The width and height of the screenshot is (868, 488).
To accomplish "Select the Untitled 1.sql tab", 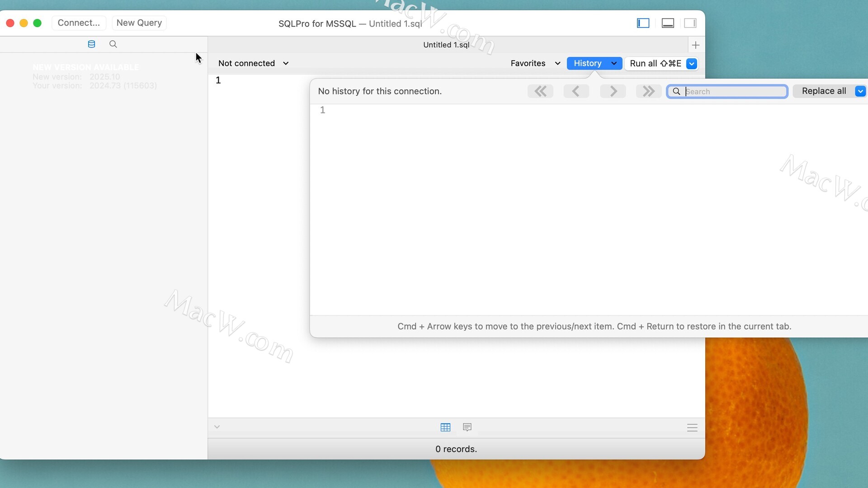I will pos(446,45).
